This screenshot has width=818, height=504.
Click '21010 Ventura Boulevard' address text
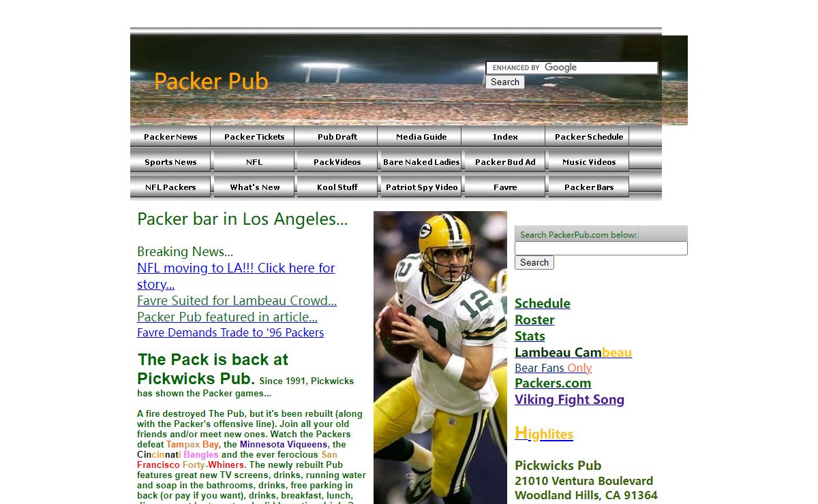584,480
